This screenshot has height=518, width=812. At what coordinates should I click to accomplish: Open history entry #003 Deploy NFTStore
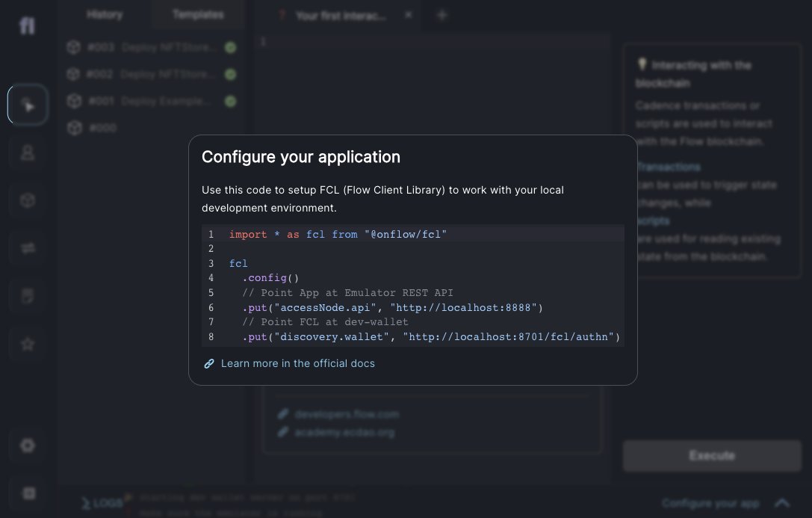151,48
